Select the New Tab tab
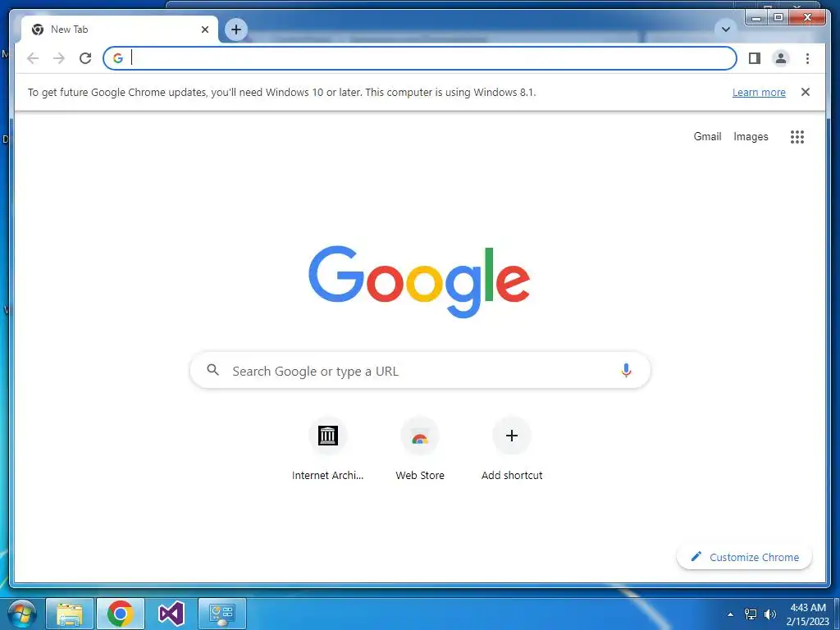The image size is (840, 630). coord(119,30)
